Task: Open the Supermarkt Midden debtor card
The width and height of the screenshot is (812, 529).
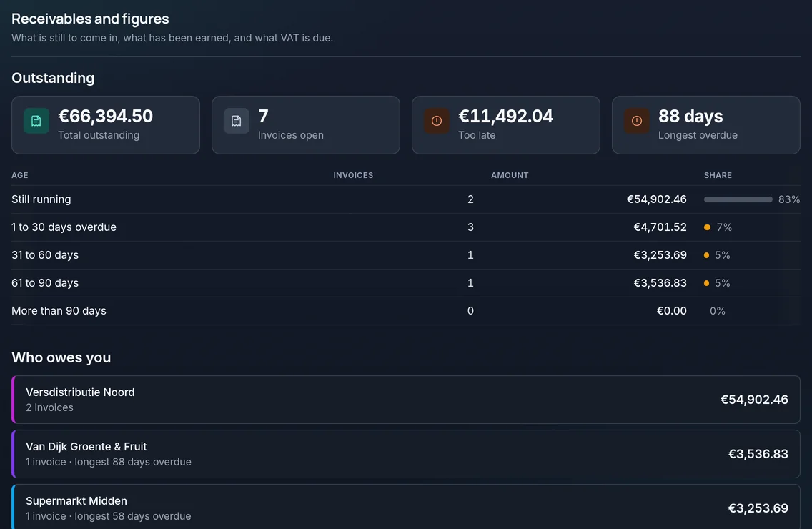Action: (x=406, y=508)
